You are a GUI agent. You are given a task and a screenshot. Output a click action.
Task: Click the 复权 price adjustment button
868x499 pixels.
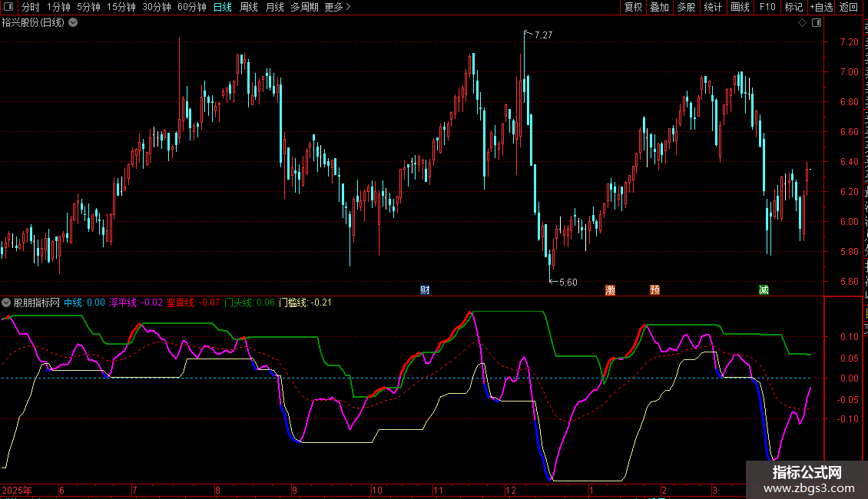(x=633, y=8)
